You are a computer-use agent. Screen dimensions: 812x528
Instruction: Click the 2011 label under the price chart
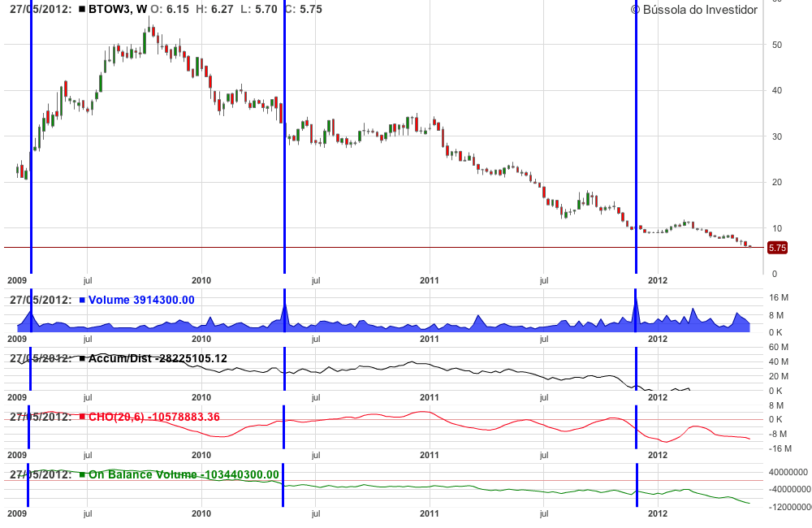click(x=430, y=280)
